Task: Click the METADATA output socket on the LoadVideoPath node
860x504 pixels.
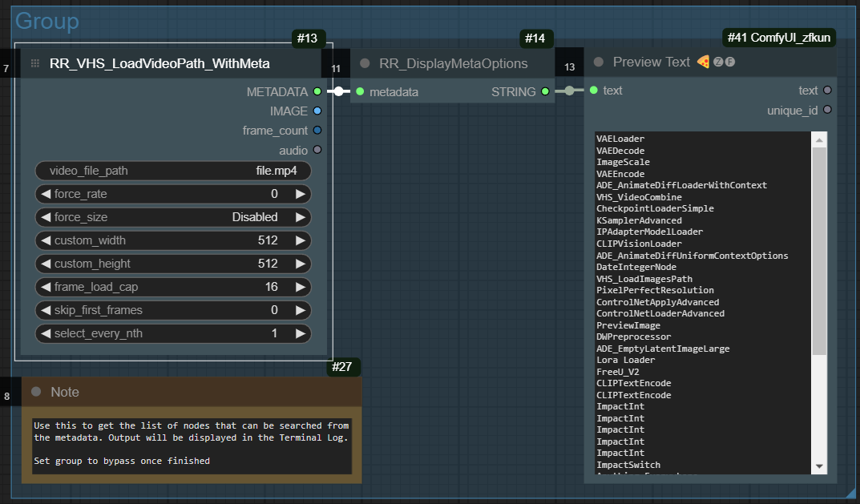Action: 317,91
